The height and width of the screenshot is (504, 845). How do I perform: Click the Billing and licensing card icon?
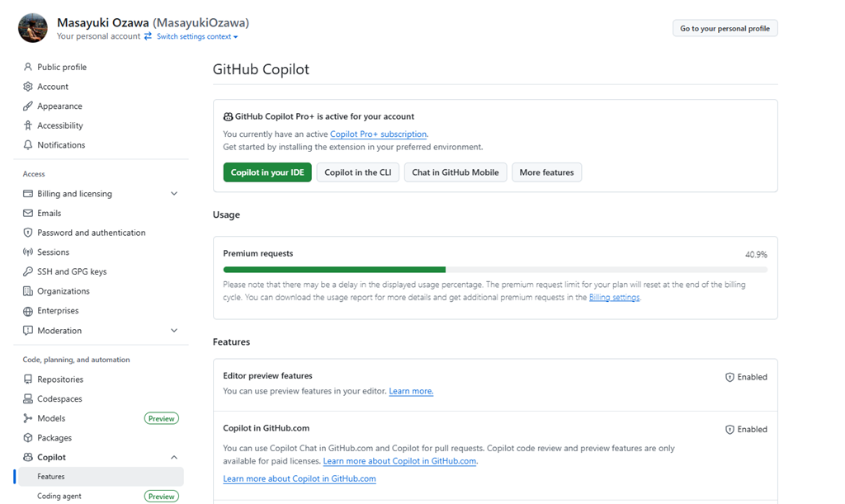(x=28, y=193)
